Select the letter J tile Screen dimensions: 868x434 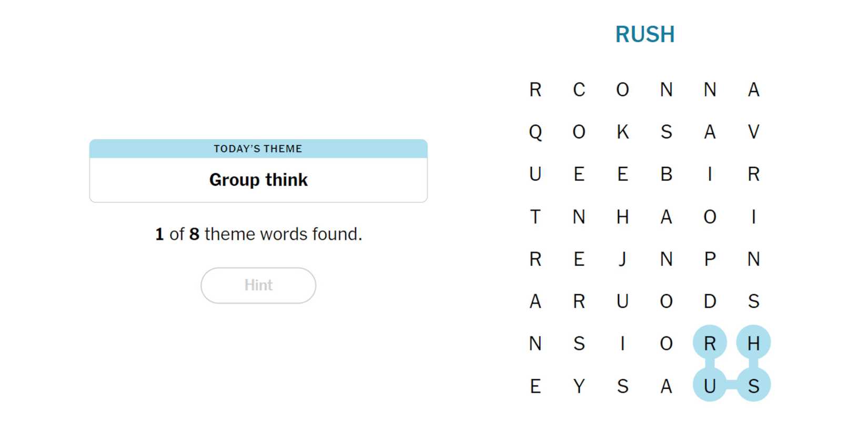622,259
